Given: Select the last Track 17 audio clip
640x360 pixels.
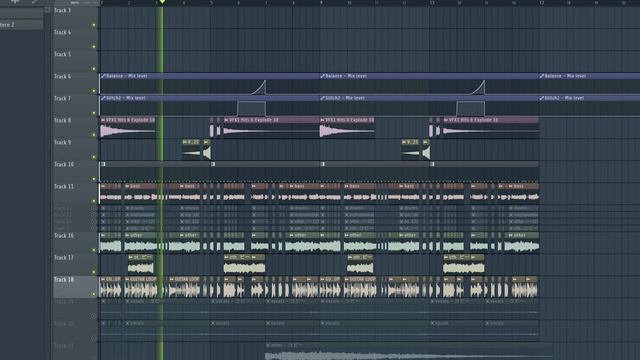Looking at the screenshot, I should tap(464, 264).
